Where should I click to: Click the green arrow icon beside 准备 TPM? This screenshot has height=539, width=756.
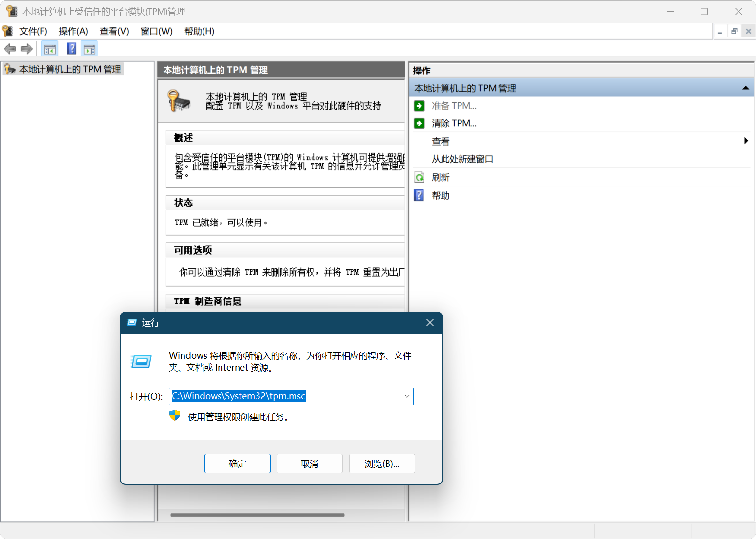coord(419,106)
